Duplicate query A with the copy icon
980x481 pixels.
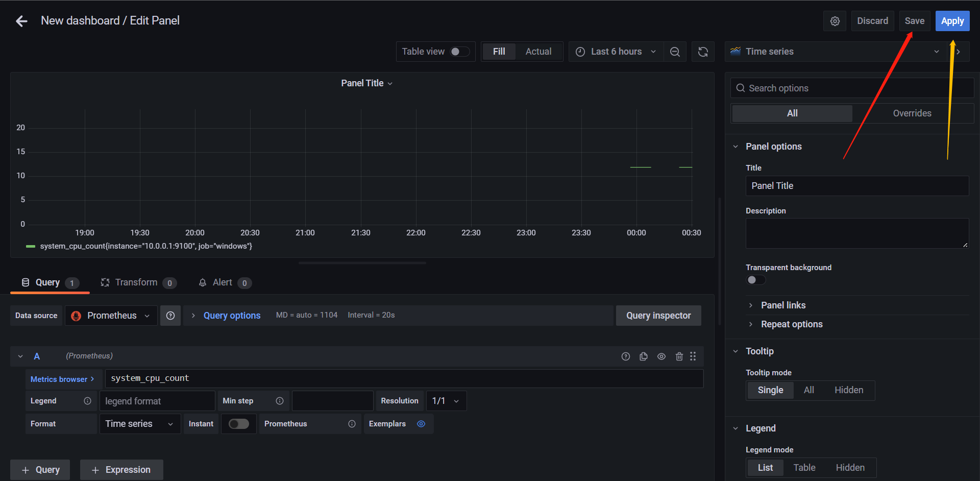point(644,356)
